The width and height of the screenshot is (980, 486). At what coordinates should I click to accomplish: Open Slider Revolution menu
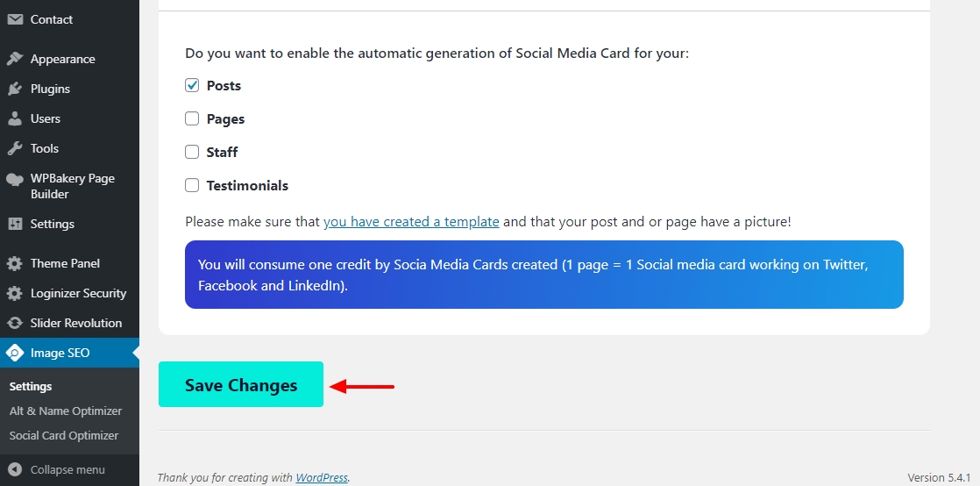(69, 324)
